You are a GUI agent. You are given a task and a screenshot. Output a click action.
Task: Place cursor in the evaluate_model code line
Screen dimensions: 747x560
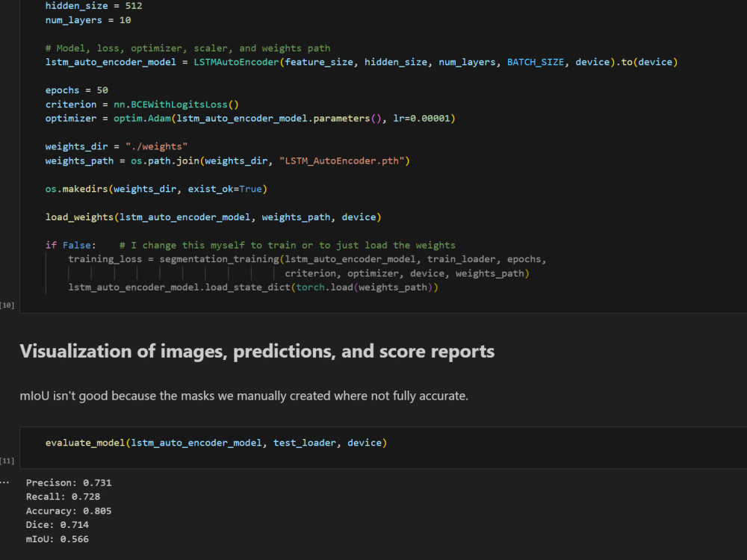(217, 443)
